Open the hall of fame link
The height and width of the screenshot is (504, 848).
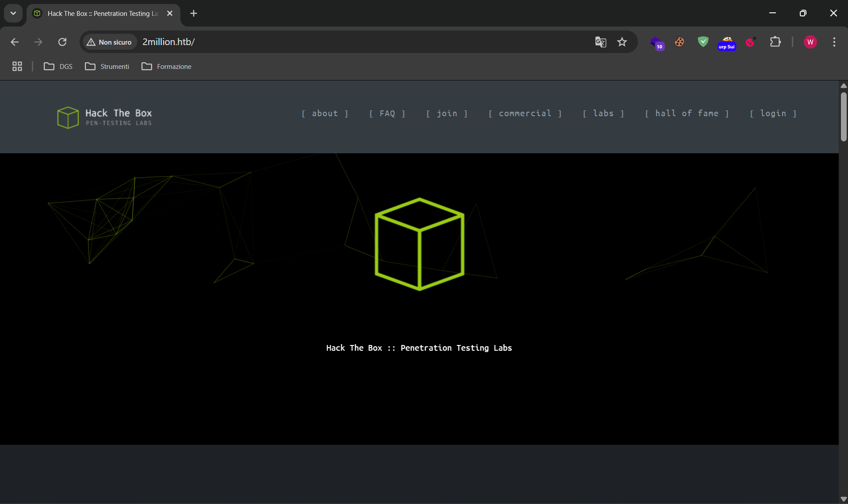(687, 114)
